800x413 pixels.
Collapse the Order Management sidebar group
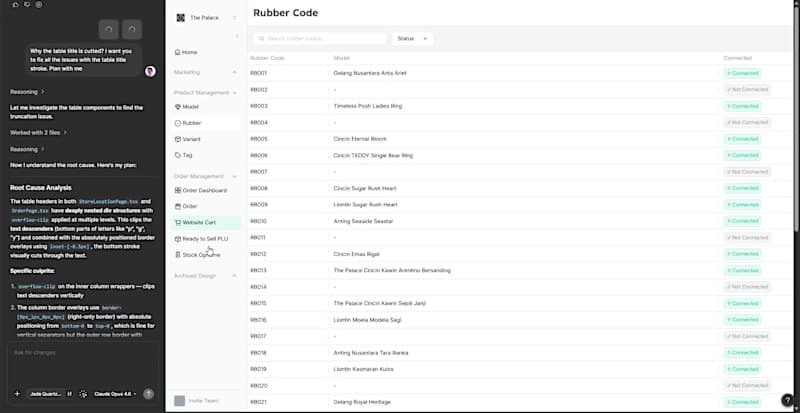click(x=206, y=176)
